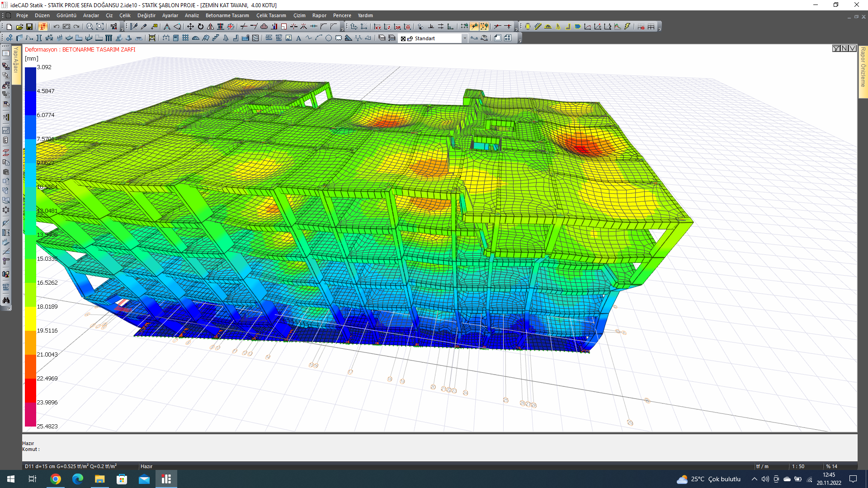868x488 pixels.
Task: Click the Mirror tool icon
Action: tap(211, 27)
